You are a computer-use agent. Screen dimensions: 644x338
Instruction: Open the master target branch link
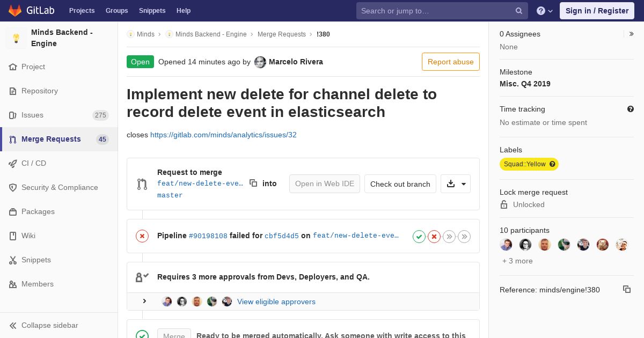(170, 195)
